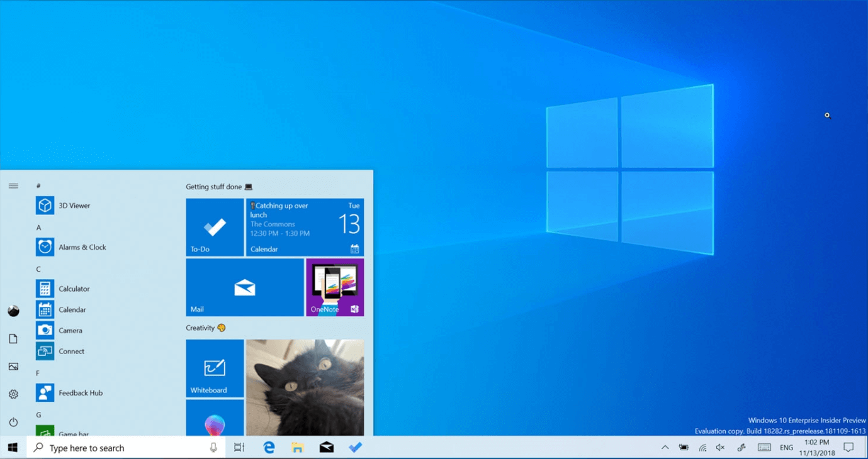The width and height of the screenshot is (868, 459).
Task: Open the Start menu Windows button
Action: click(x=13, y=448)
